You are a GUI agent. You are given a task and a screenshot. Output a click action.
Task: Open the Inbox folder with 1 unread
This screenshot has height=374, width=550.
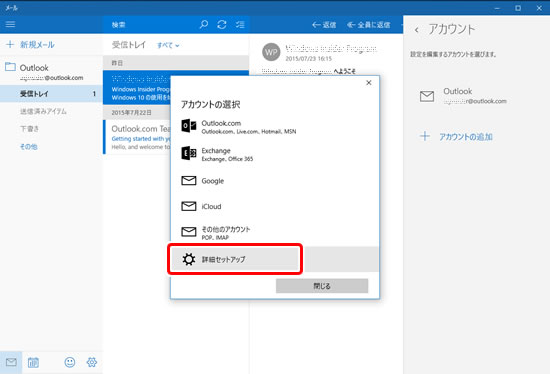click(51, 94)
